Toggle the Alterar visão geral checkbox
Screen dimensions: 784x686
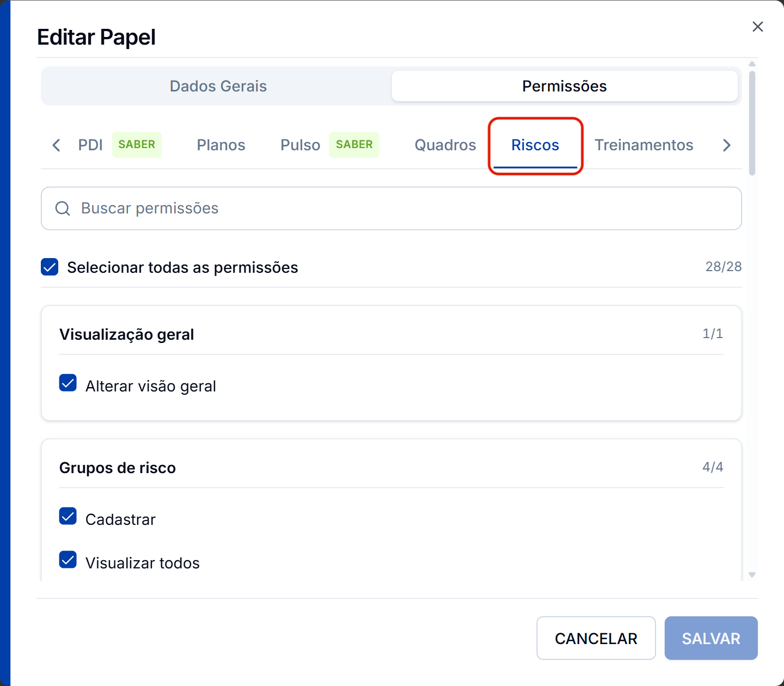tap(68, 383)
